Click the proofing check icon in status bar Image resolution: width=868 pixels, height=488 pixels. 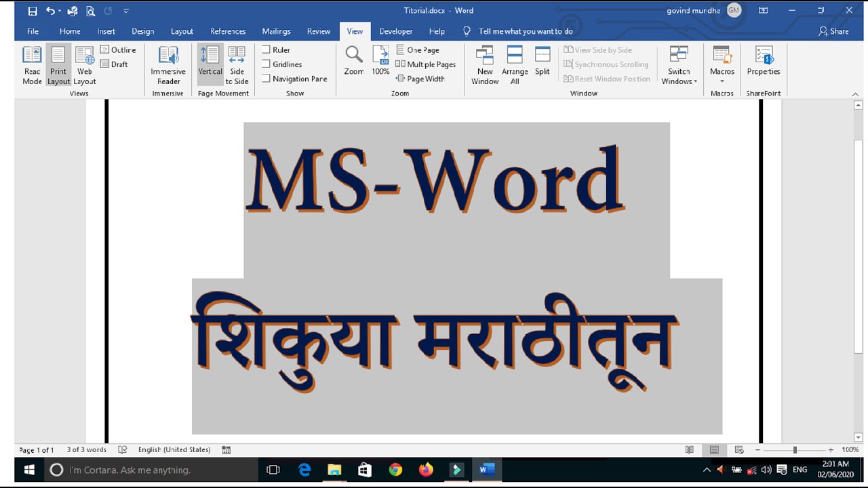click(x=123, y=450)
